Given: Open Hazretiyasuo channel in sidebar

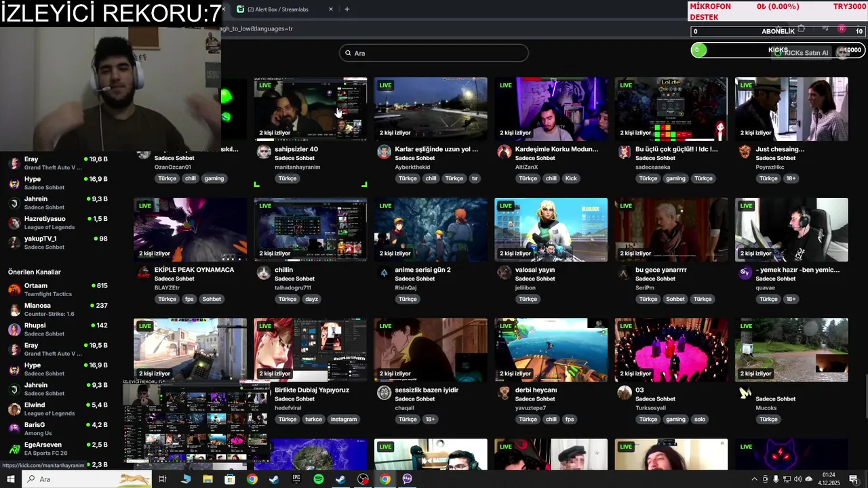Looking at the screenshot, I should [58, 223].
